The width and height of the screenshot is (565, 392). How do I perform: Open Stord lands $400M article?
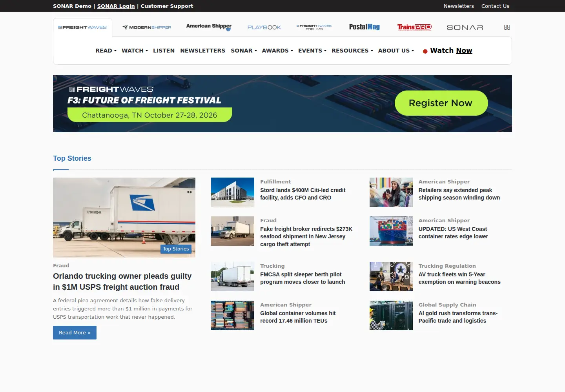click(x=303, y=194)
